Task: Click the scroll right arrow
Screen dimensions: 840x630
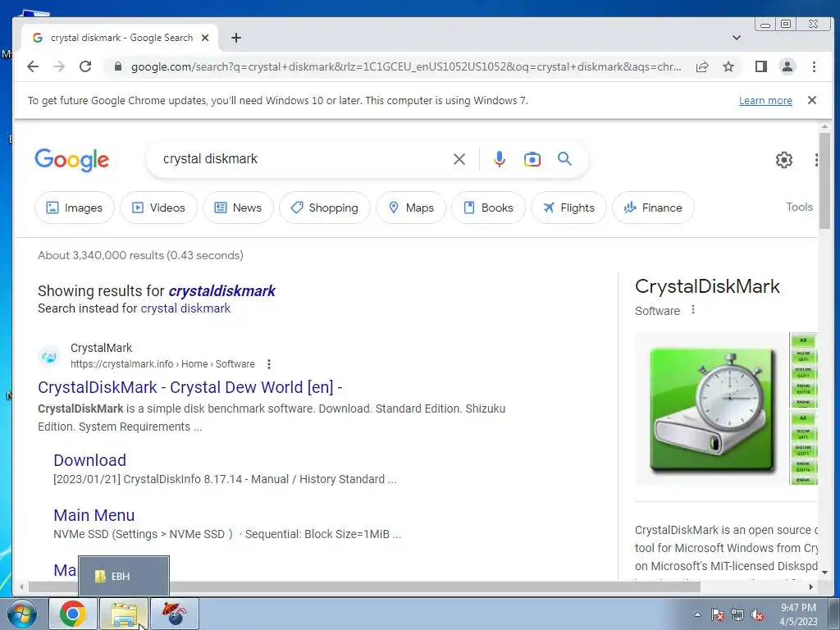Action: (x=811, y=587)
